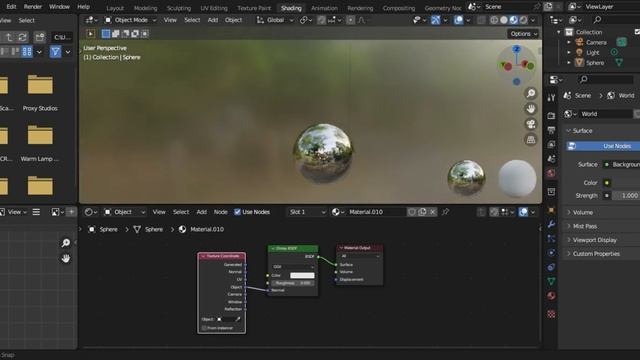Expand Camera in the outliner
This screenshot has width=640, height=360.
[x=569, y=42]
